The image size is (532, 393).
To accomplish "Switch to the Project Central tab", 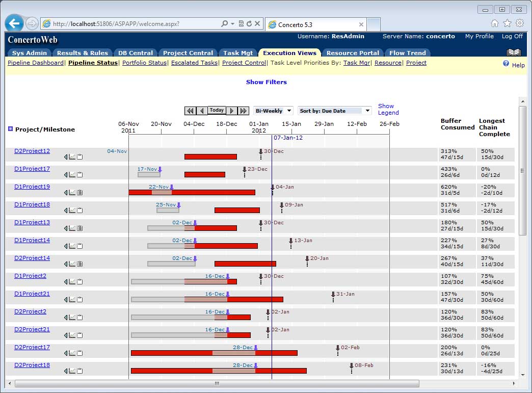I will click(x=188, y=53).
